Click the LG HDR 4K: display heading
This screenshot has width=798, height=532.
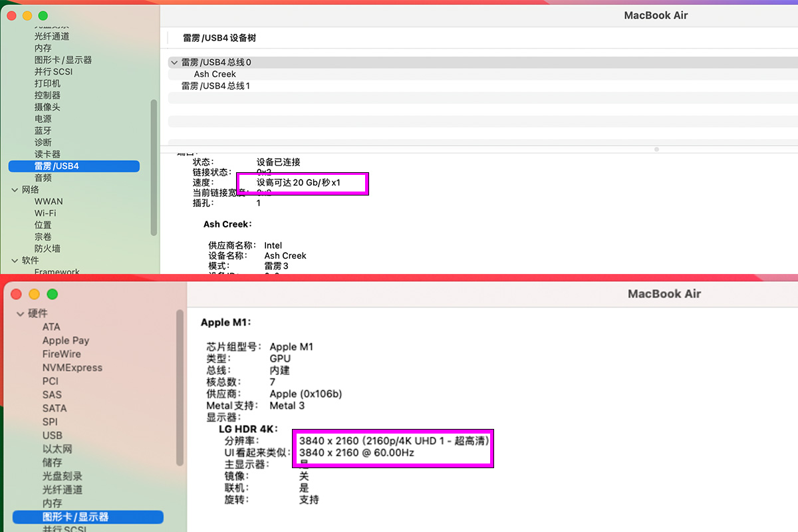[x=249, y=429]
